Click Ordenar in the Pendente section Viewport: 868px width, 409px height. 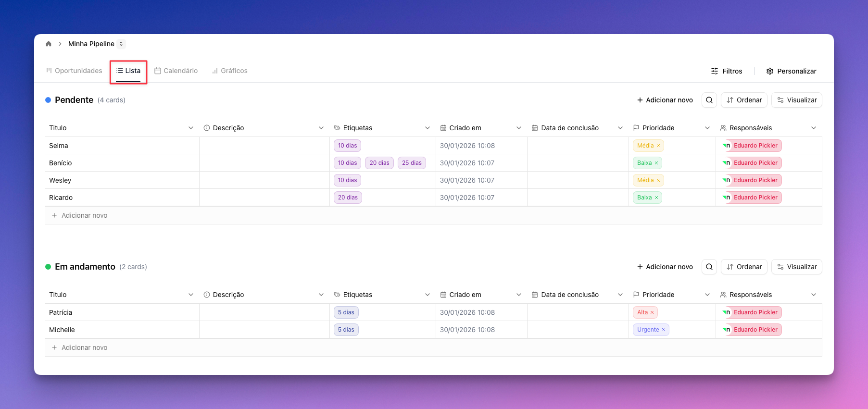coord(744,100)
